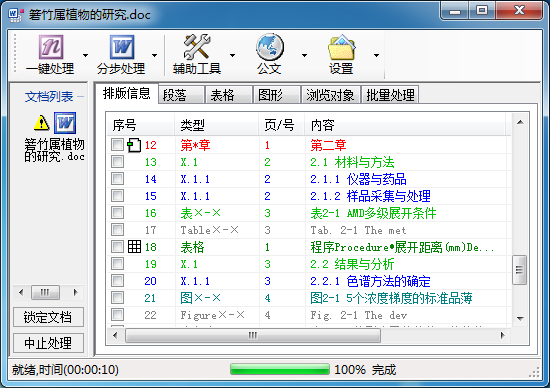550x388 pixels.
Task: Click the 一键处理 toolbar icon
Action: coord(51,47)
